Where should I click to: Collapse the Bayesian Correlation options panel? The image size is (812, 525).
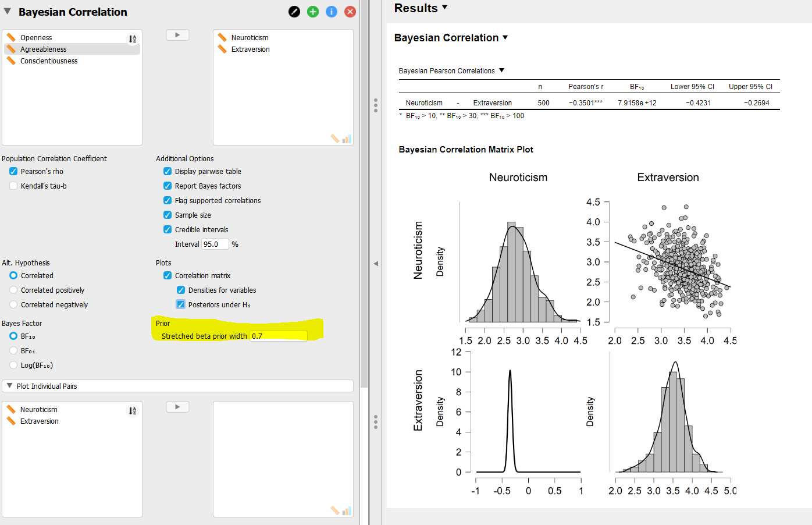[x=6, y=12]
